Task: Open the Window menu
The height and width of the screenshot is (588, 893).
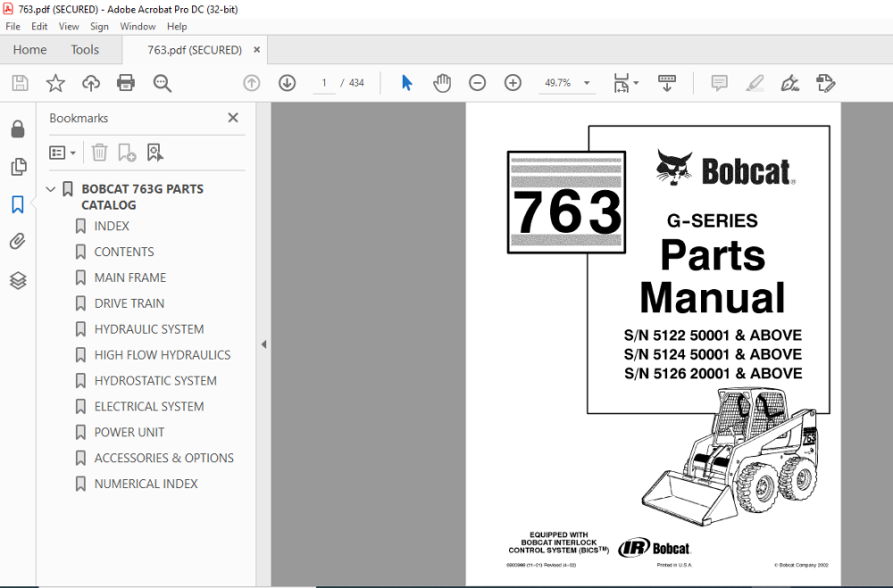Action: tap(138, 26)
